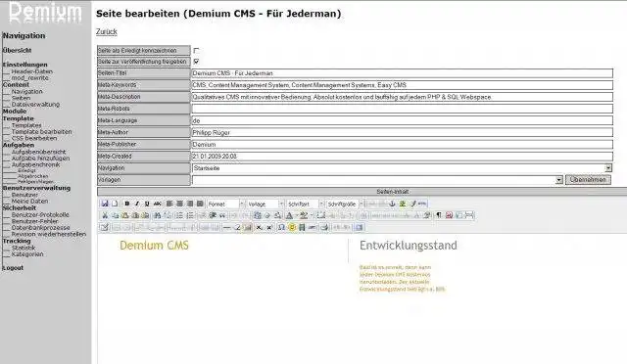Toggle italic formatting in editor
The image size is (627, 364).
tap(137, 204)
